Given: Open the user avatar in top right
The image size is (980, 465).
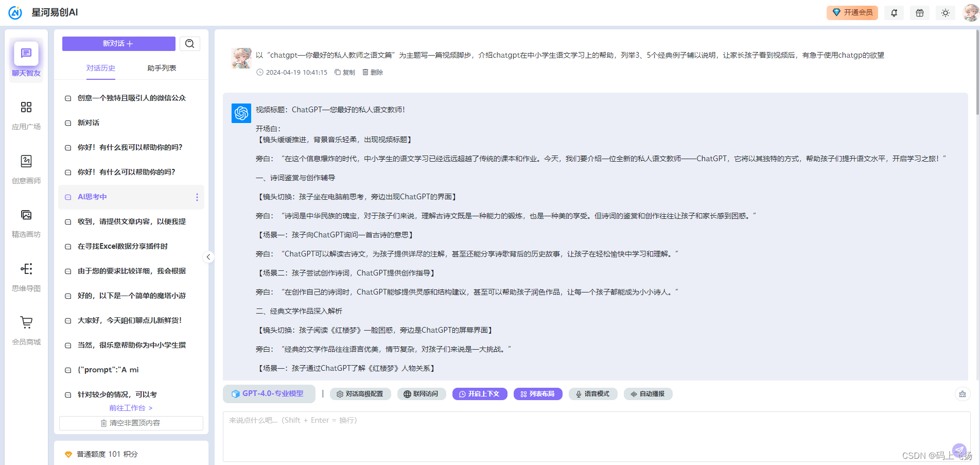Looking at the screenshot, I should 971,13.
